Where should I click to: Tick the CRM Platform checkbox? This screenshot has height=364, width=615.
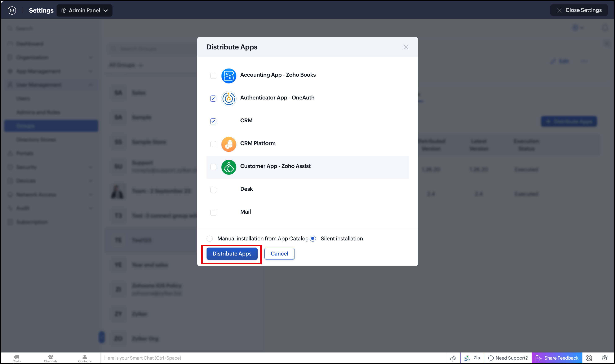(x=213, y=144)
